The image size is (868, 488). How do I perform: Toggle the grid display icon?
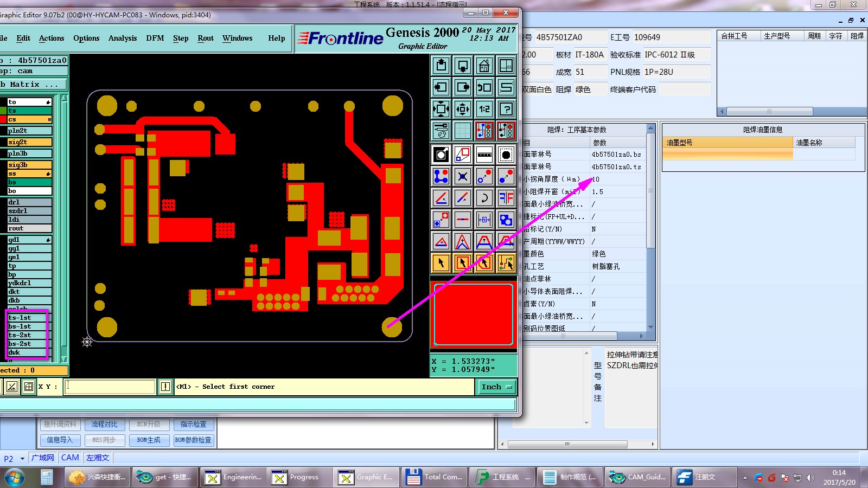pos(463,130)
